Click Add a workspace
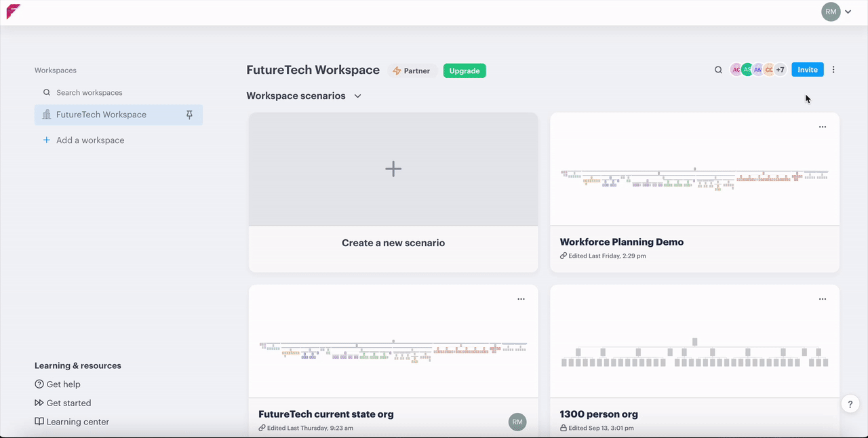Viewport: 868px width, 438px height. tap(90, 140)
